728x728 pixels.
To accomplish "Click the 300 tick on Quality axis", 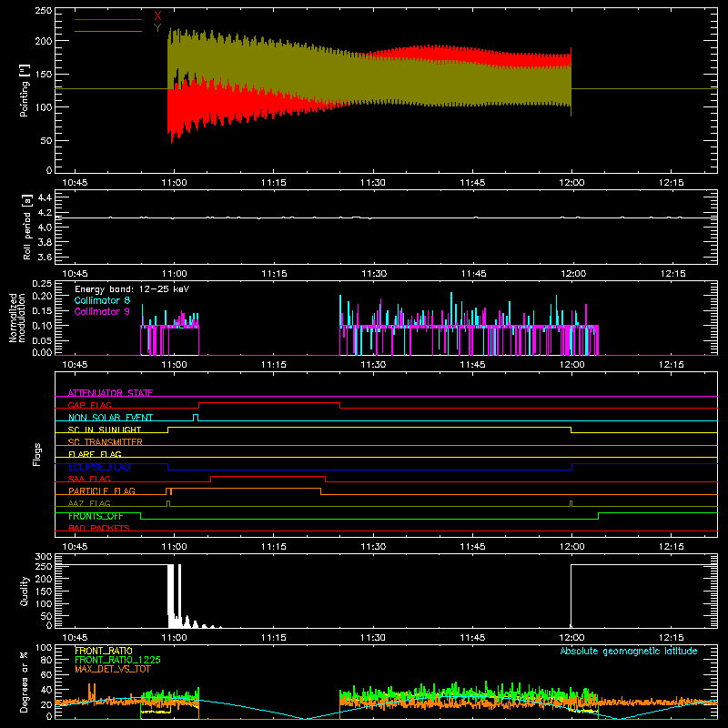I will [44, 557].
